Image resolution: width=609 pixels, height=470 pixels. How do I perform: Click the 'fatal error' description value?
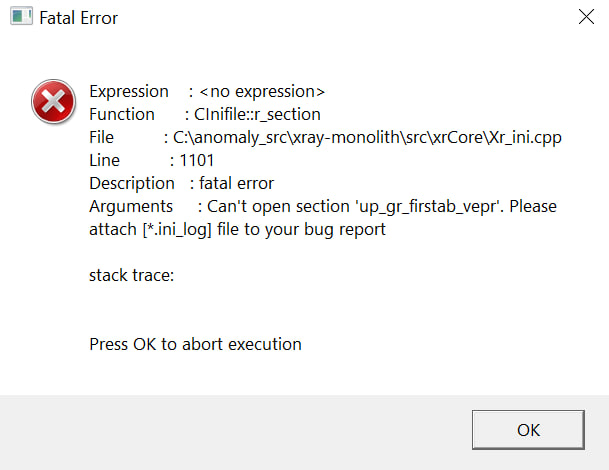click(x=237, y=183)
